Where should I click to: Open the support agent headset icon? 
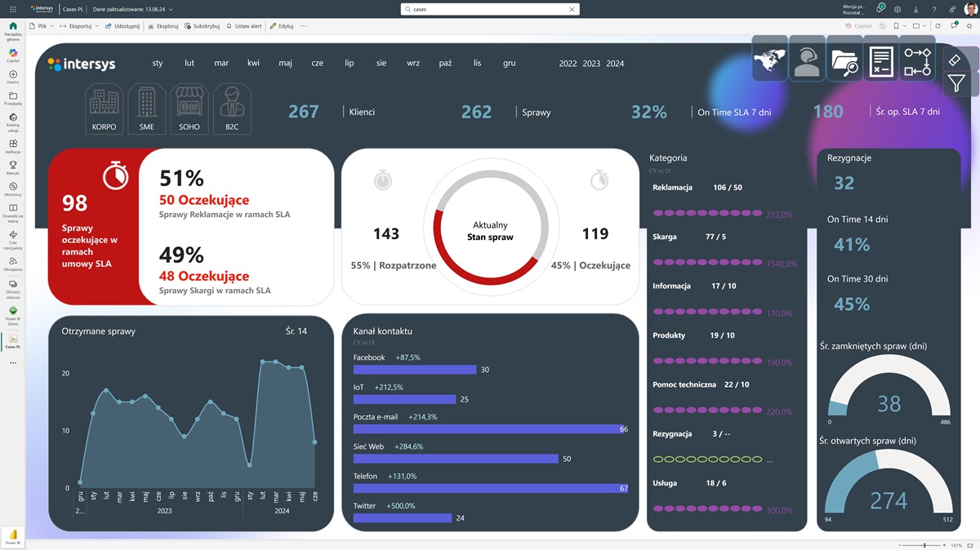tap(807, 58)
